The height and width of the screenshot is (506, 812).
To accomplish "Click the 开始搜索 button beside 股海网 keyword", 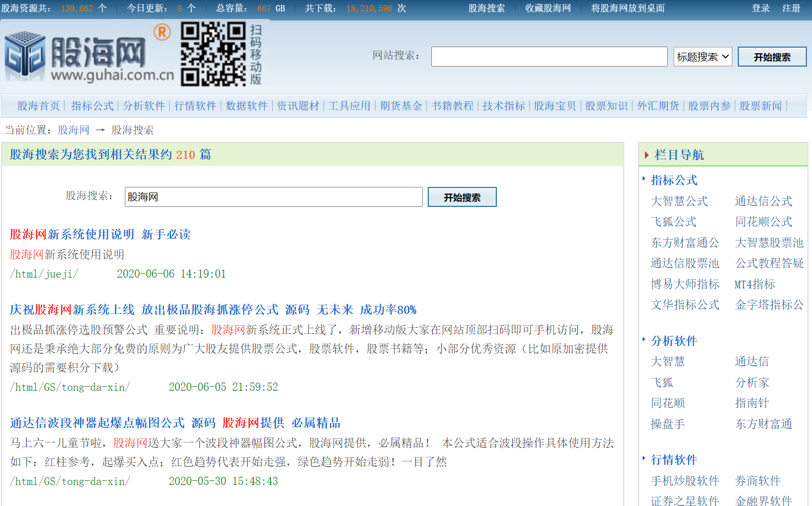I will (462, 197).
